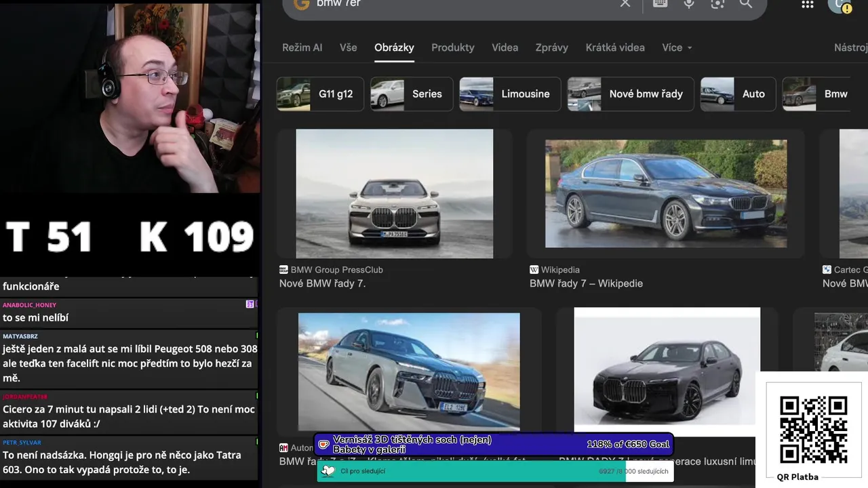Click the Cartec source label
Screen dimensions: 868x488
[x=850, y=270]
